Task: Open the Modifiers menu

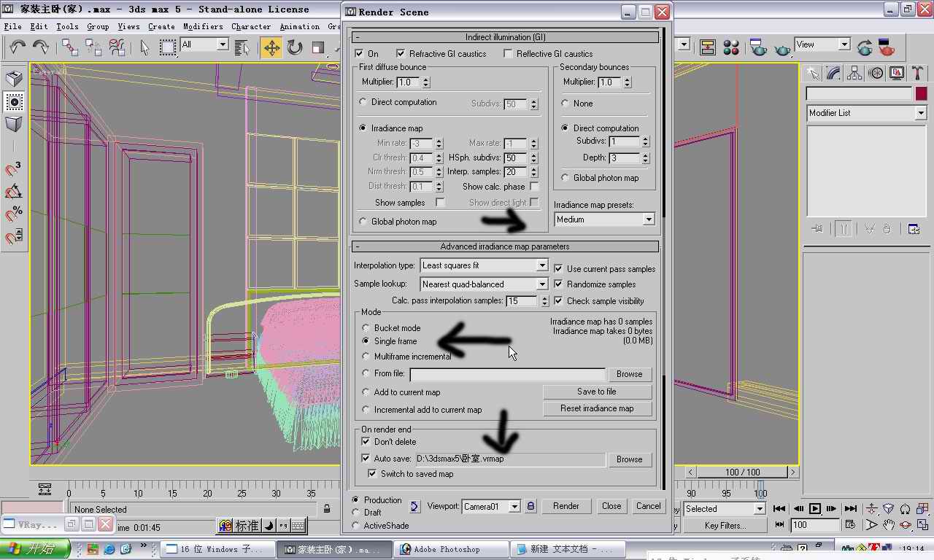Action: (x=203, y=26)
